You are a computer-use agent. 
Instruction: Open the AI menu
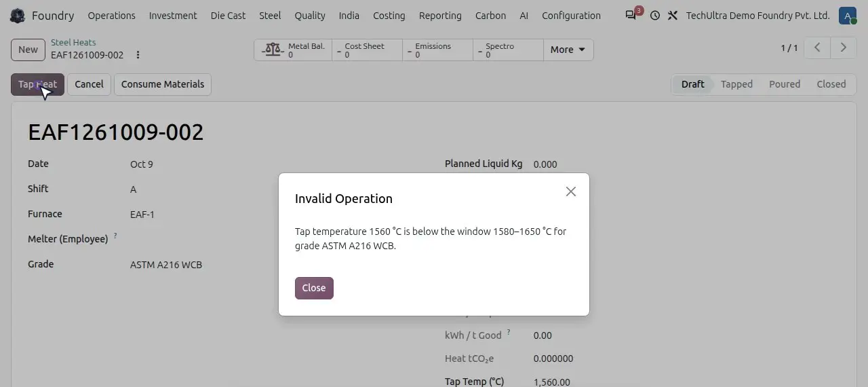coord(524,16)
